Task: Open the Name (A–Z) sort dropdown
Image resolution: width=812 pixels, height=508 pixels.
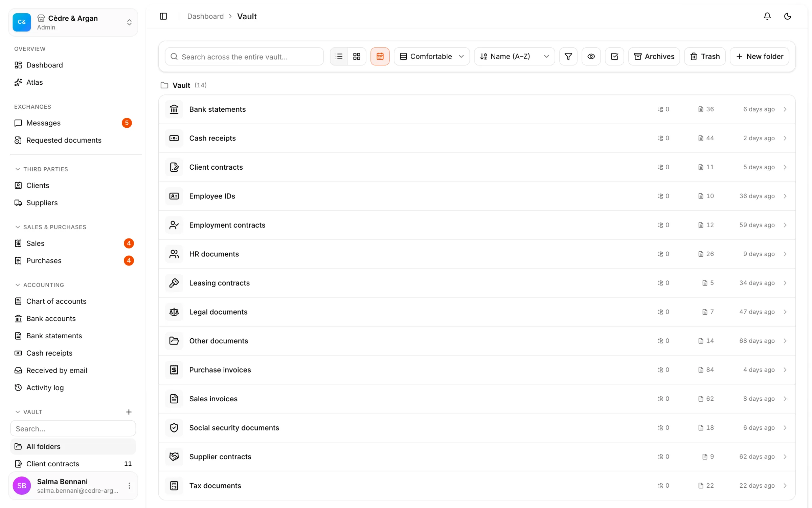Action: [x=514, y=56]
